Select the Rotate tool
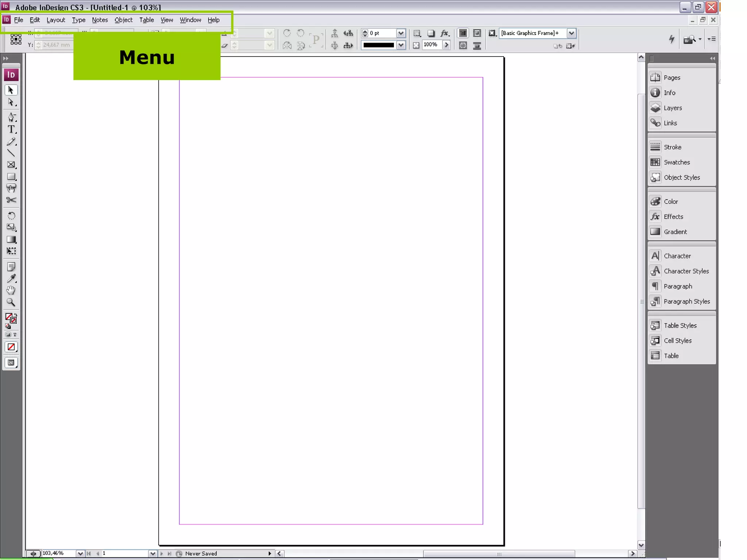This screenshot has height=560, width=747. (11, 215)
